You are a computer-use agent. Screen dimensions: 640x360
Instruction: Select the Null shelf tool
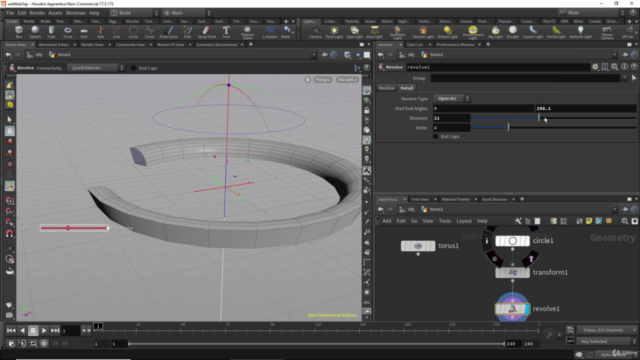(x=100, y=32)
